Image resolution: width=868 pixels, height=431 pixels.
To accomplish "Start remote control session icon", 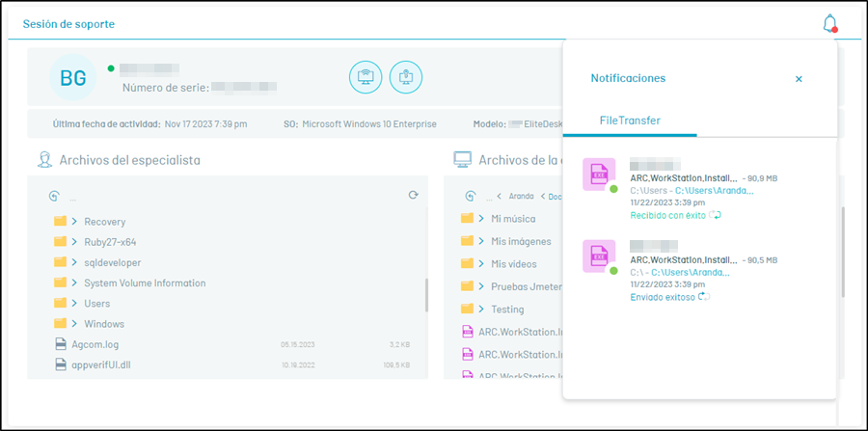I will pos(366,77).
